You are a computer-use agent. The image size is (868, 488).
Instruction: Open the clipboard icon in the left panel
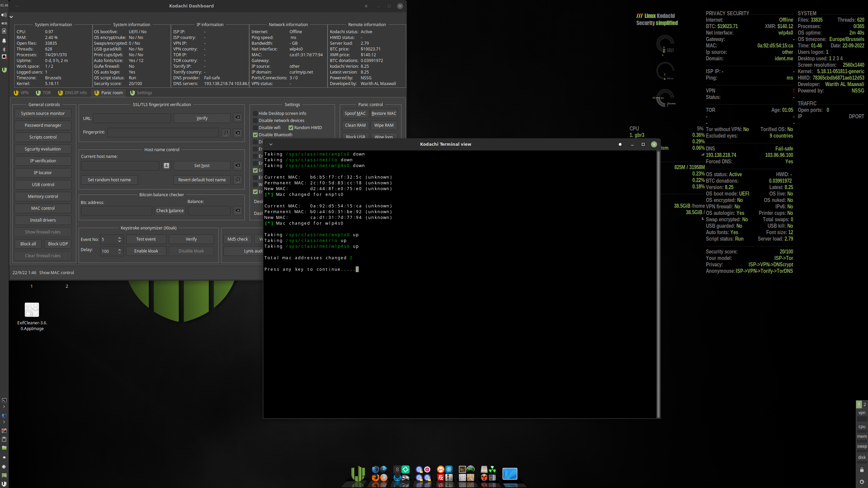pyautogui.click(x=4, y=439)
